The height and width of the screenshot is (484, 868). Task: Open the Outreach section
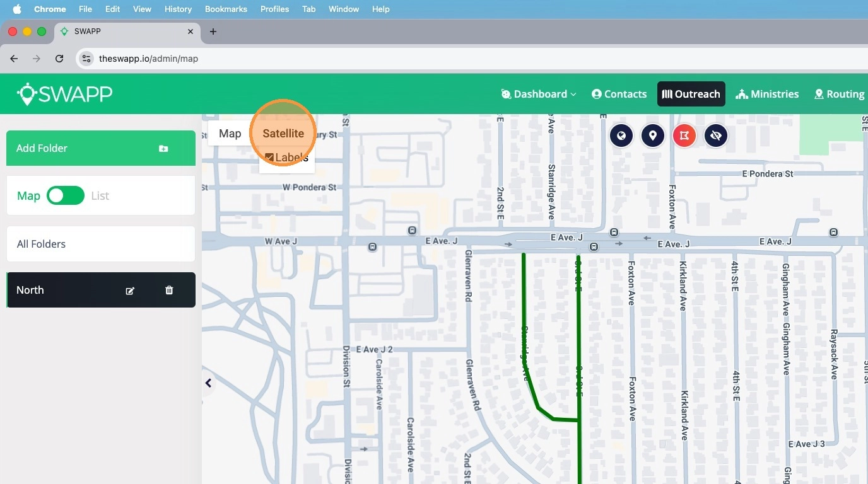pos(691,94)
